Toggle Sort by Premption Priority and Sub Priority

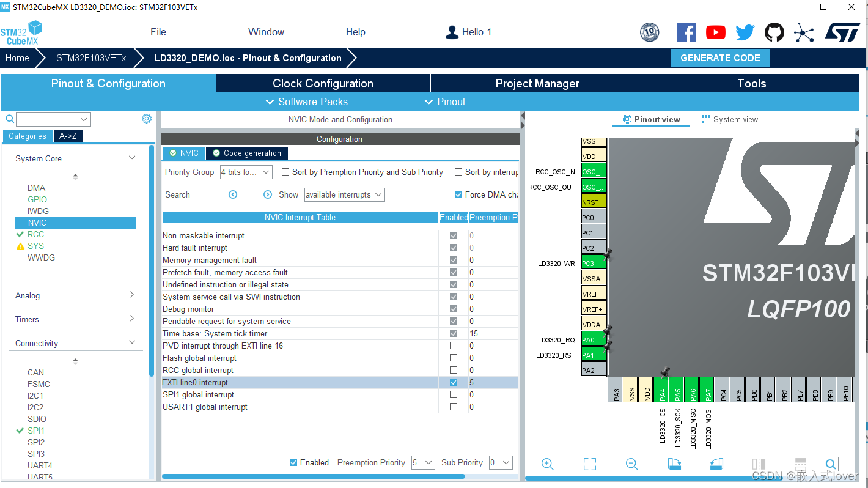(x=285, y=172)
